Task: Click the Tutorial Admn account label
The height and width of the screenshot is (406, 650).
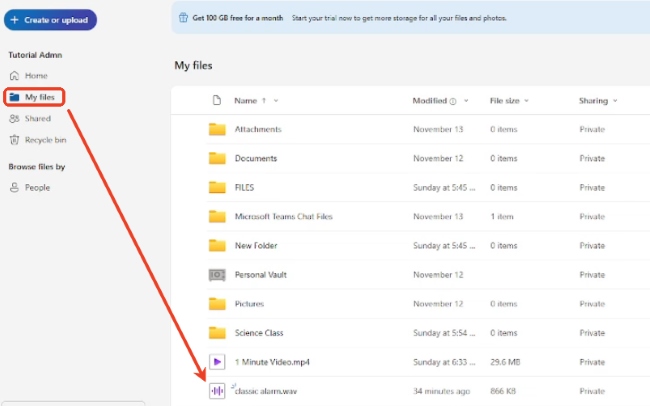Action: [35, 55]
